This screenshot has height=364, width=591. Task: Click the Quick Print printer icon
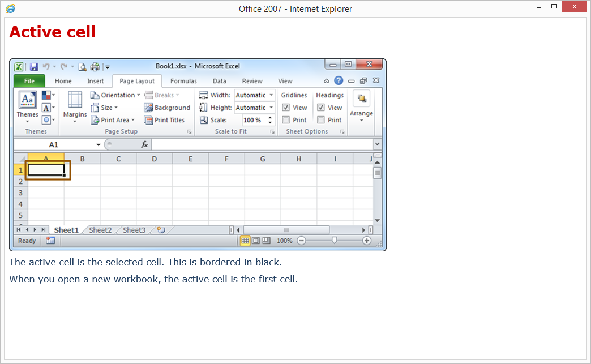click(95, 67)
